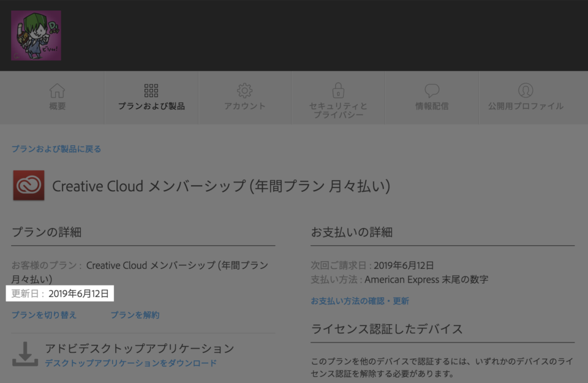Click the Creative Cloud メンバーシップ page title
This screenshot has width=588, height=383.
pos(221,186)
